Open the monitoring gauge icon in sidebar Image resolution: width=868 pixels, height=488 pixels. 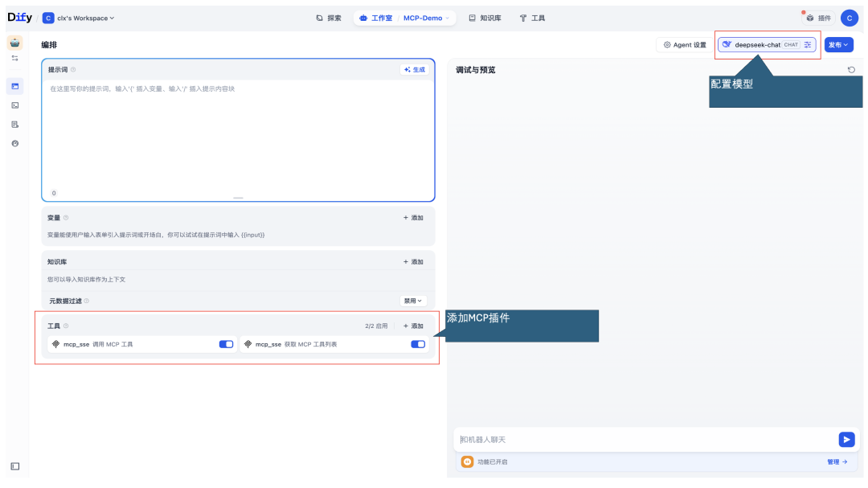(x=15, y=143)
